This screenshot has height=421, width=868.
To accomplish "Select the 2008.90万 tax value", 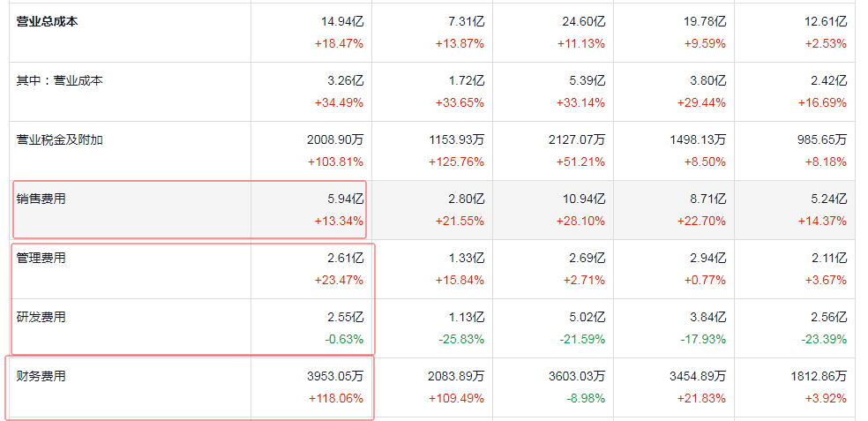I will pos(335,139).
